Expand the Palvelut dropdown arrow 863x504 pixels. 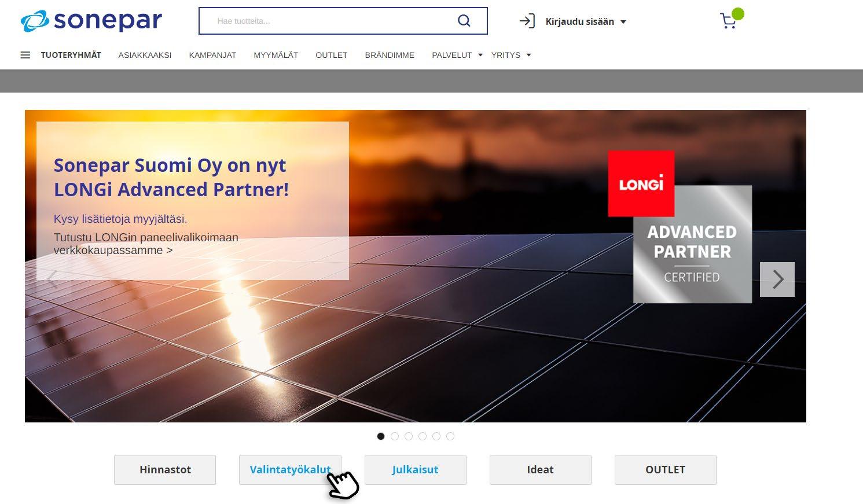click(x=480, y=55)
